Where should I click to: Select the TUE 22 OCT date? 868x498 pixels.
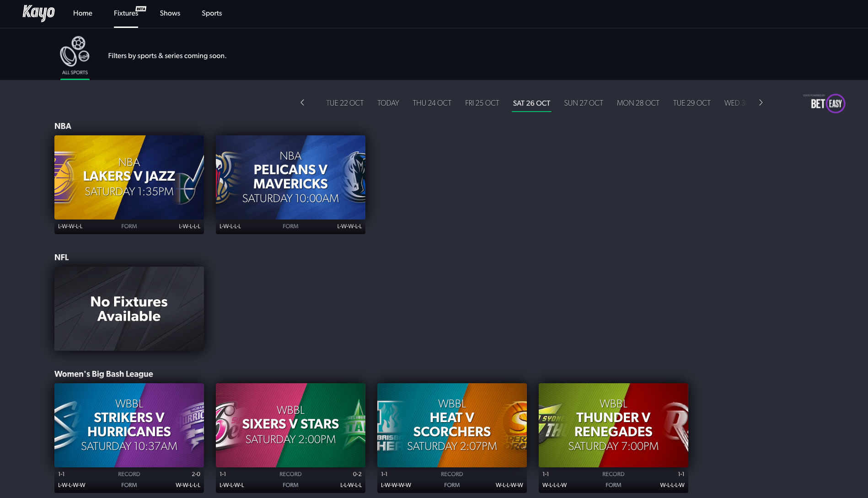(345, 103)
